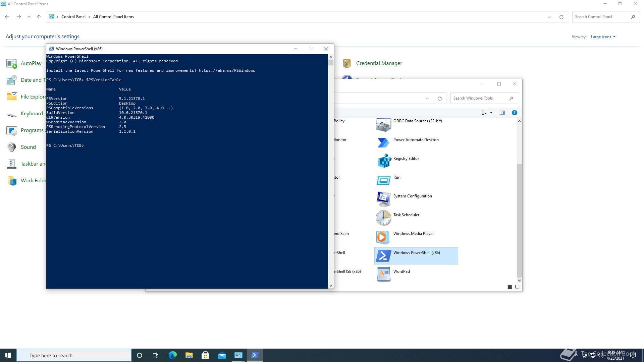Click PowerShell scrollbar down arrow
The width and height of the screenshot is (644, 362).
[x=331, y=286]
